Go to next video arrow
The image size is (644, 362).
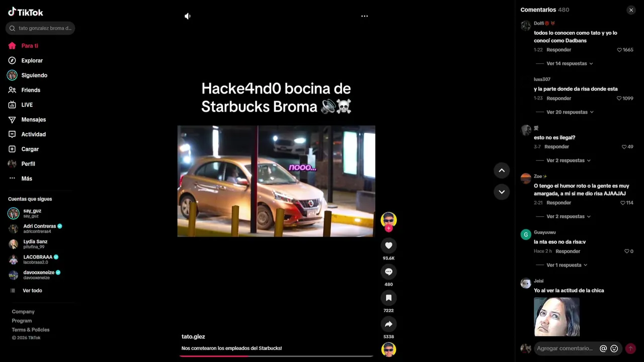coord(502,192)
